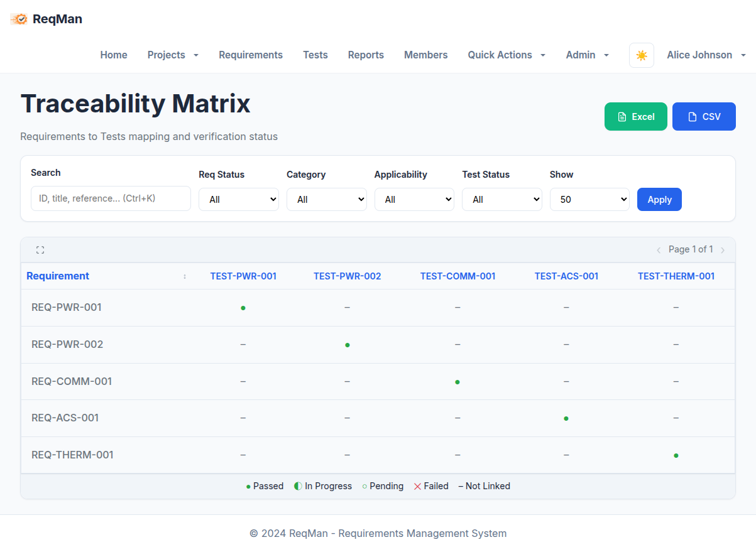Open the Applicability filter dropdown
Screen dimensions: 756x552
pyautogui.click(x=414, y=199)
